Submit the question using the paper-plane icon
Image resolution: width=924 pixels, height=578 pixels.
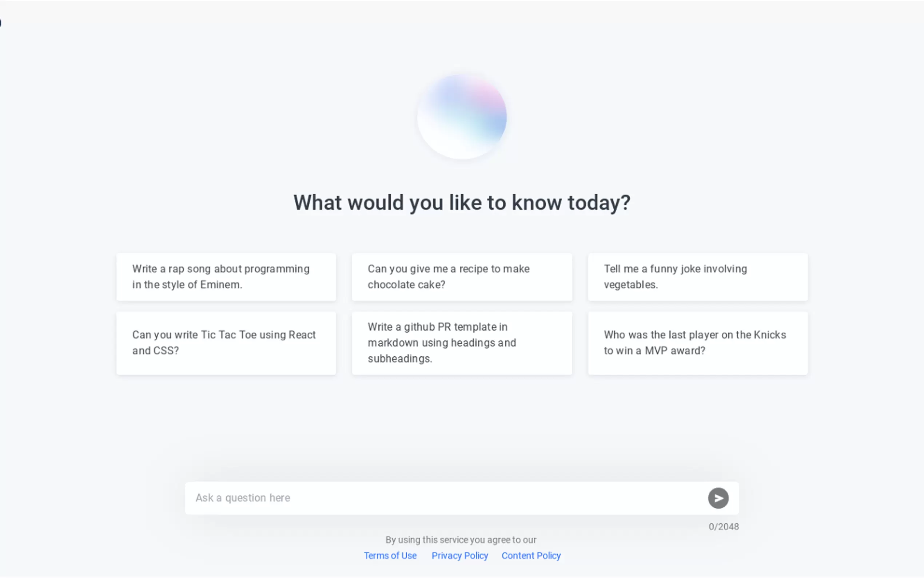(718, 498)
